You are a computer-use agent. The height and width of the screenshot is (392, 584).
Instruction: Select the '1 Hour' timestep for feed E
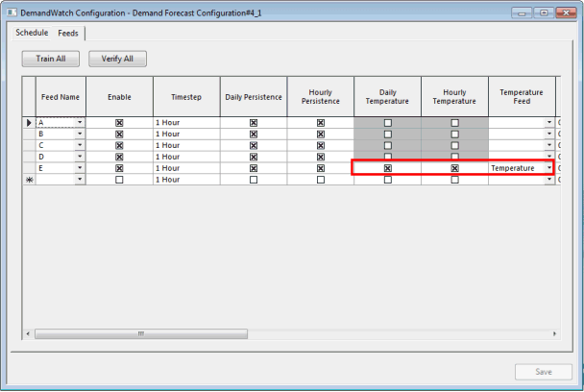[x=186, y=168]
